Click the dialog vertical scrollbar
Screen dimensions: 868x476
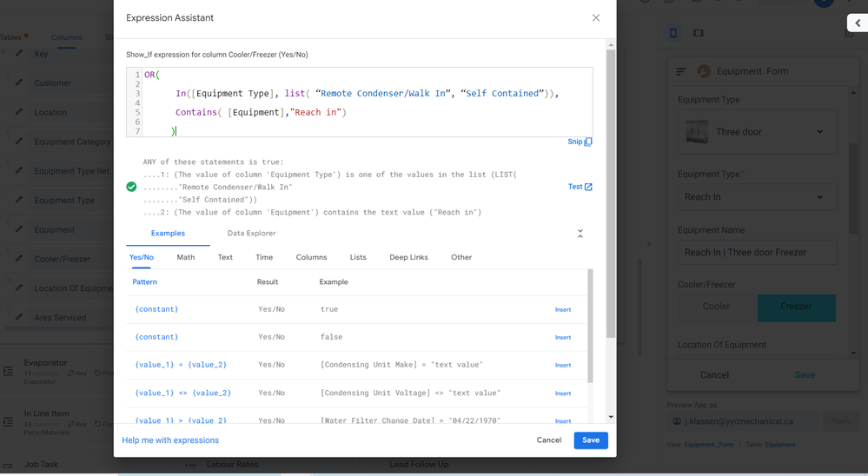click(611, 194)
